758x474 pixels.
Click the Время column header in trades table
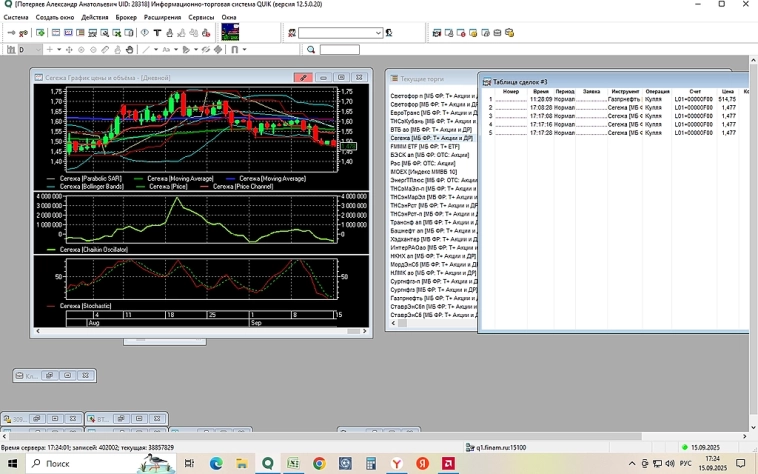point(541,91)
